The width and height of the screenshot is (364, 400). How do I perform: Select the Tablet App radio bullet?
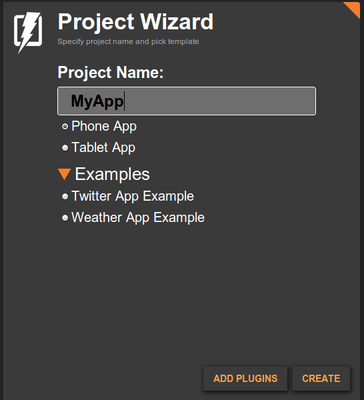point(65,148)
